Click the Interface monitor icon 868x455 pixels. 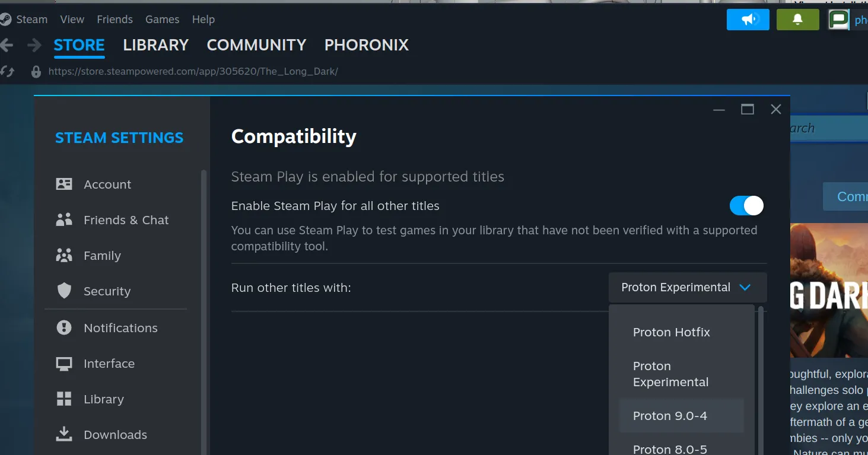pos(64,364)
